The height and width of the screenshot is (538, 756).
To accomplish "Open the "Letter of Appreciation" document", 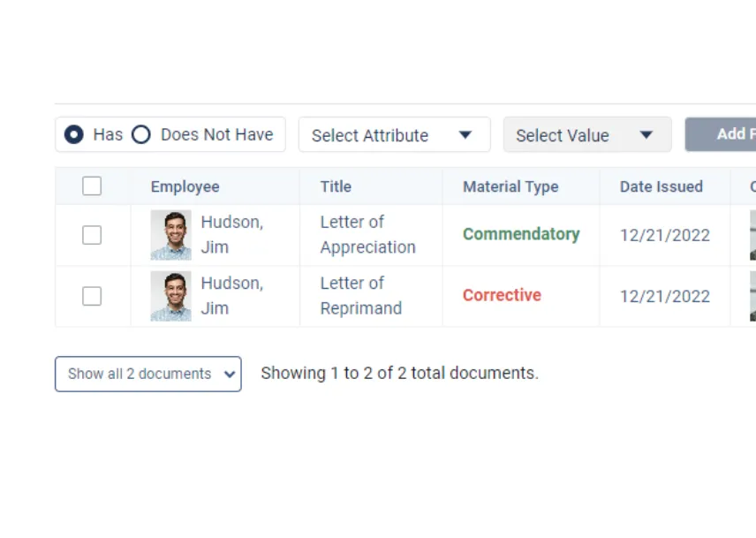I will 367,234.
